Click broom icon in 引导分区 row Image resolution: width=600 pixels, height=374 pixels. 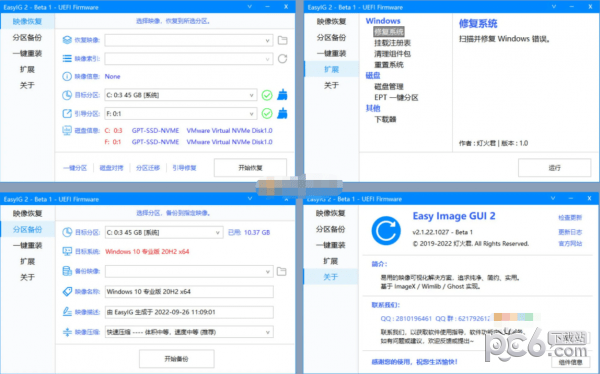pos(282,113)
